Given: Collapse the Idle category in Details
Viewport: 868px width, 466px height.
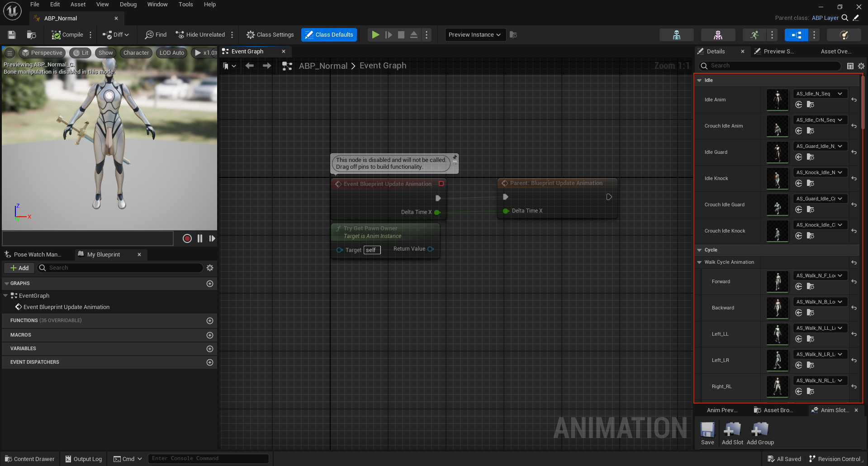Looking at the screenshot, I should tap(699, 80).
